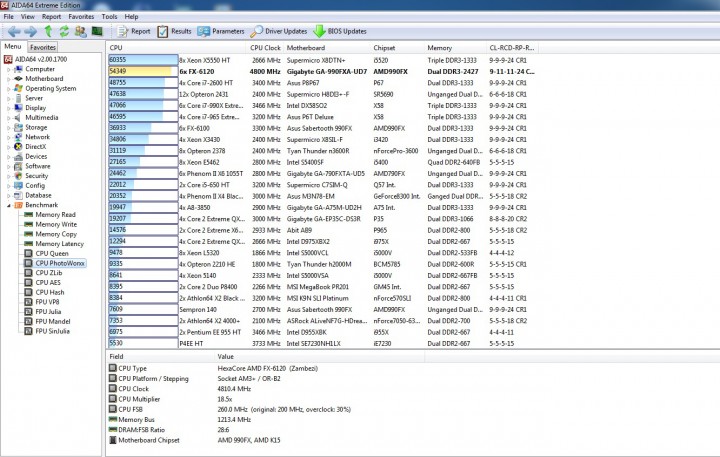720x457 pixels.
Task: Expand the Security tree node
Action: [8, 176]
